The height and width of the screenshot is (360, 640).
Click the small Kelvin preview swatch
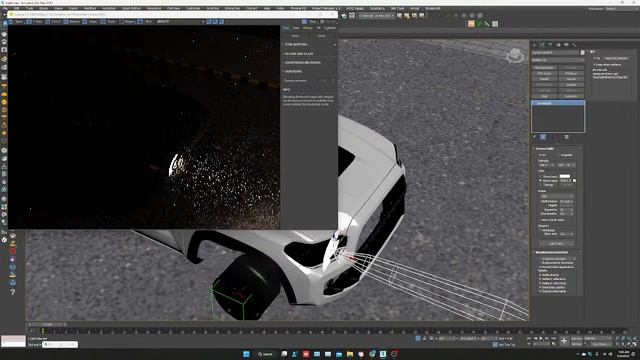click(x=575, y=180)
